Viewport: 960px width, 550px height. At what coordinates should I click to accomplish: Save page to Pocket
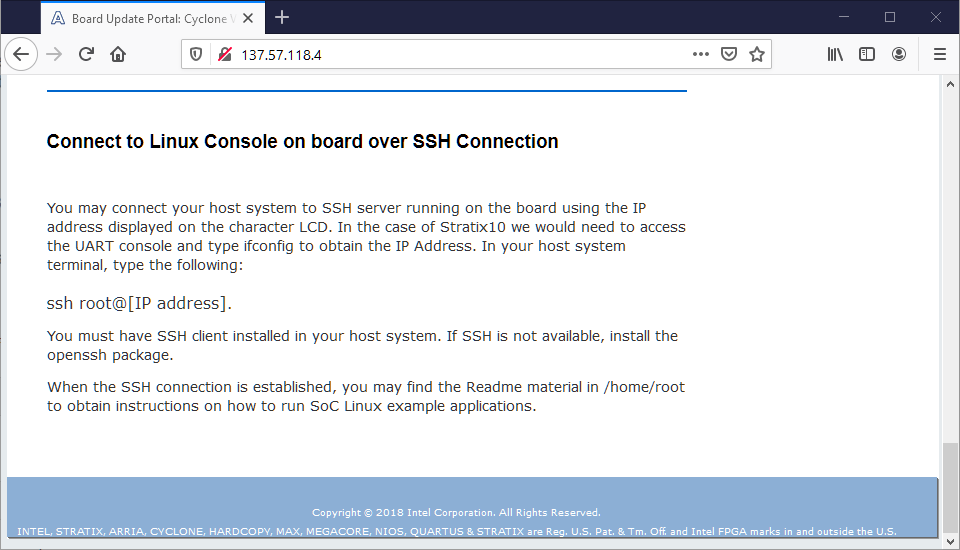[729, 54]
